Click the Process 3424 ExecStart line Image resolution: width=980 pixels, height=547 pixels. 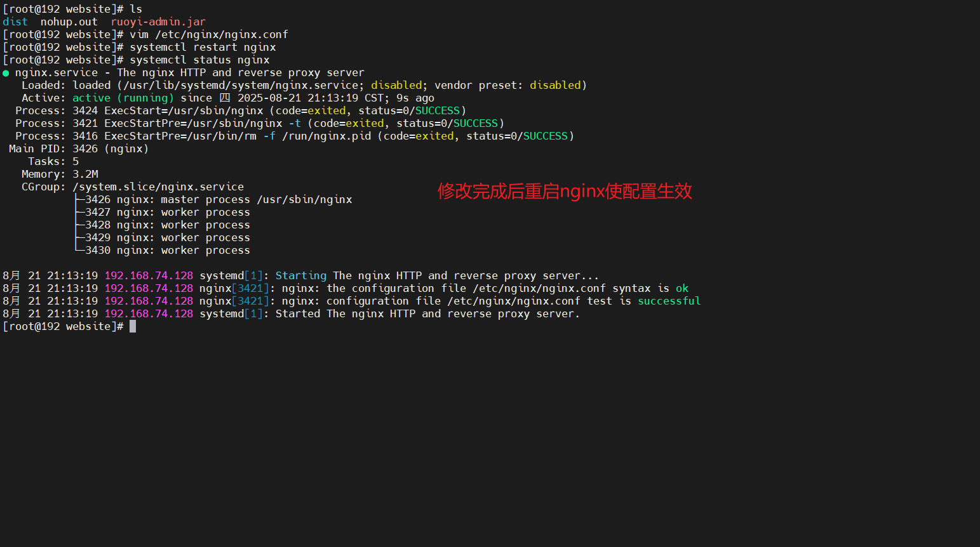[241, 110]
